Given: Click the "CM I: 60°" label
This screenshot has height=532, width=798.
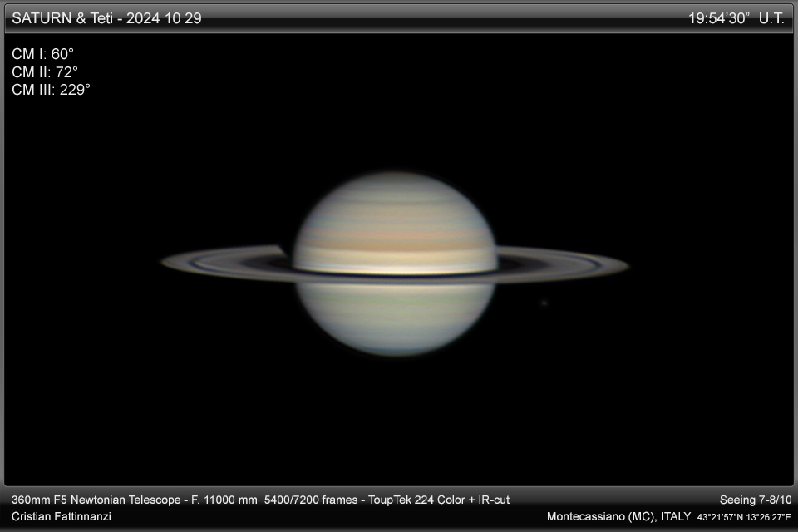Looking at the screenshot, I should pyautogui.click(x=42, y=54).
